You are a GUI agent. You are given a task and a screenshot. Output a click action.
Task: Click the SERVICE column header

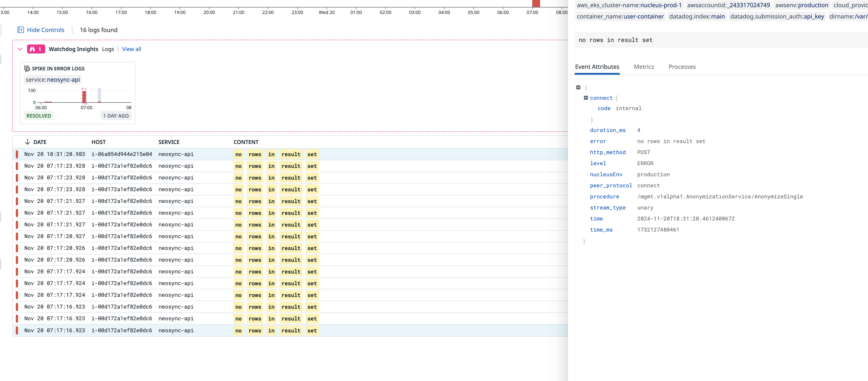[169, 142]
